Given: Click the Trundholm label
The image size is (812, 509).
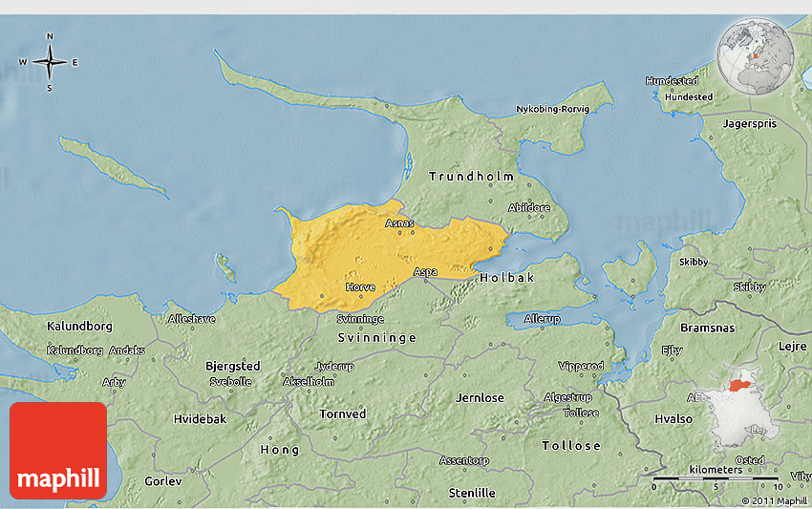Looking at the screenshot, I should (x=471, y=177).
